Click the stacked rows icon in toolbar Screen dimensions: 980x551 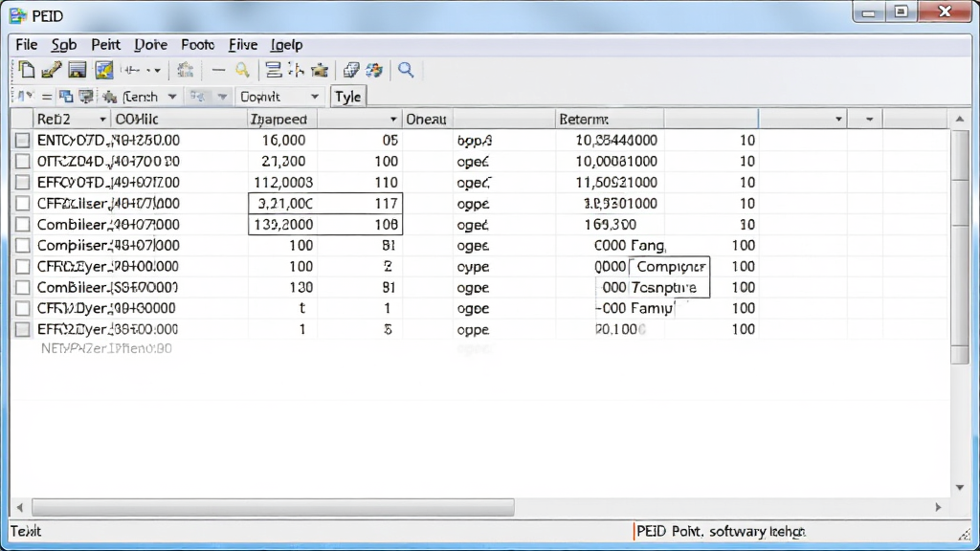click(273, 70)
